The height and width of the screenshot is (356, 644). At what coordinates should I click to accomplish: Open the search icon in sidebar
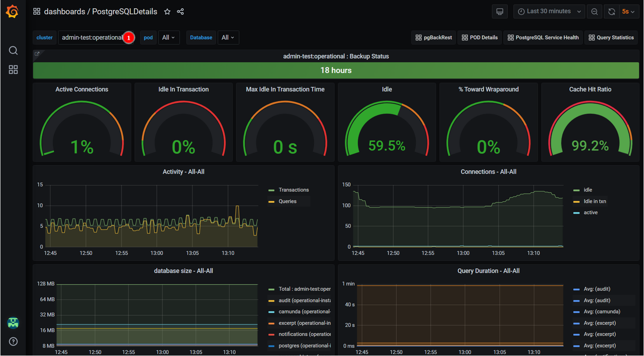click(x=13, y=50)
